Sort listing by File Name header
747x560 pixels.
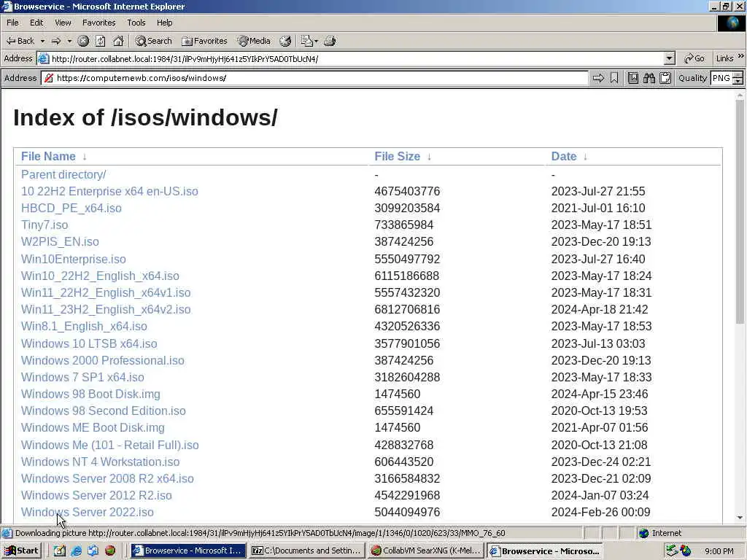(48, 156)
